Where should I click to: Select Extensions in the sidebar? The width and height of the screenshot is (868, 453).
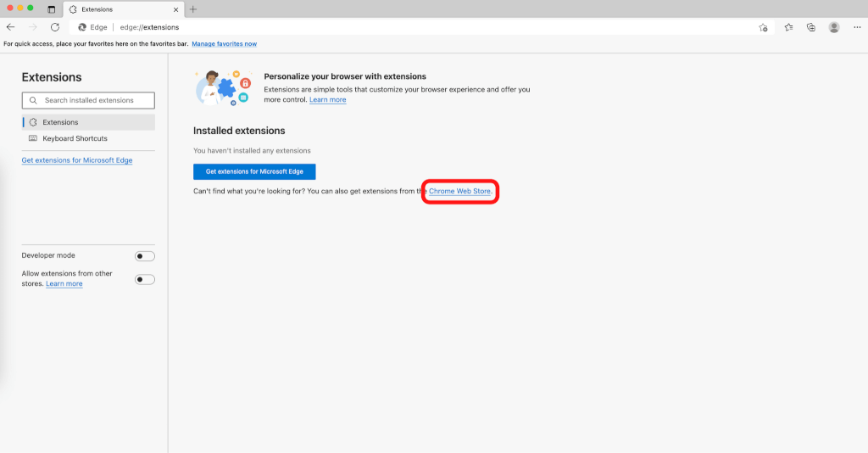[x=60, y=122]
